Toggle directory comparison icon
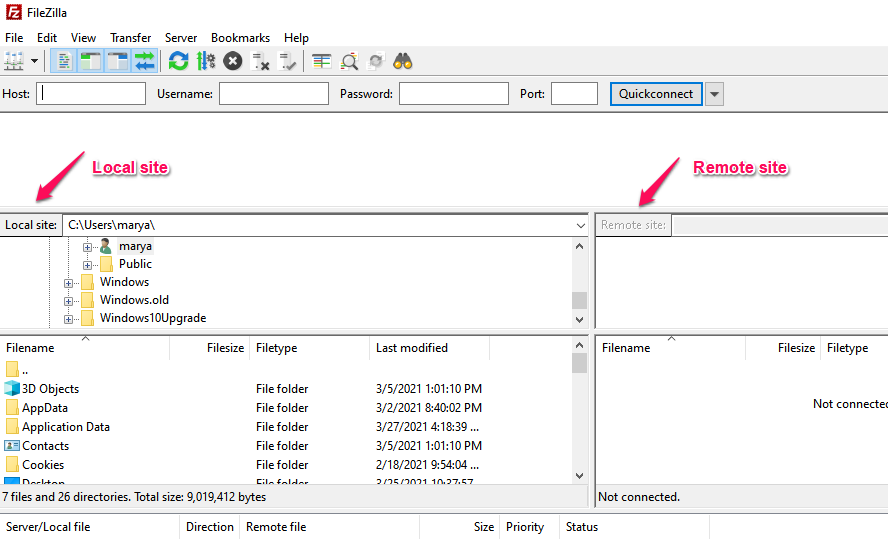The width and height of the screenshot is (888, 555). [x=349, y=61]
